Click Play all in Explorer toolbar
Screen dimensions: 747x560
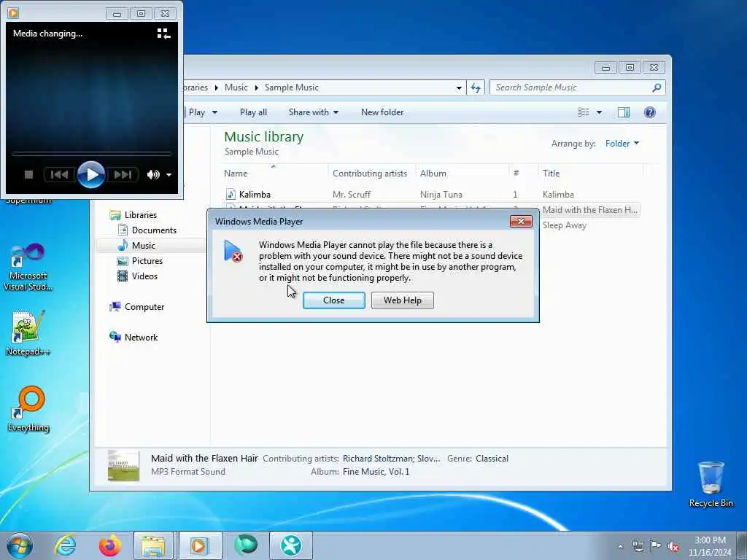253,112
